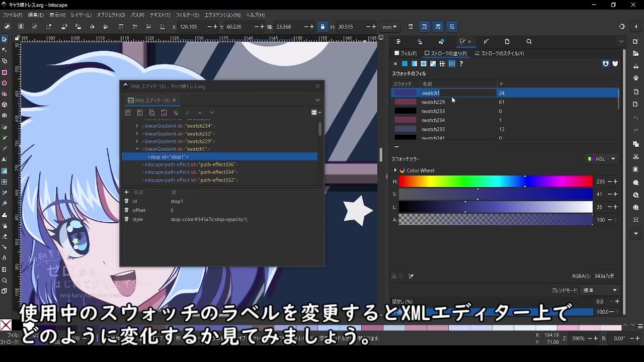The width and height of the screenshot is (644, 362).
Task: Open the search dock tab icon
Action: tap(529, 42)
